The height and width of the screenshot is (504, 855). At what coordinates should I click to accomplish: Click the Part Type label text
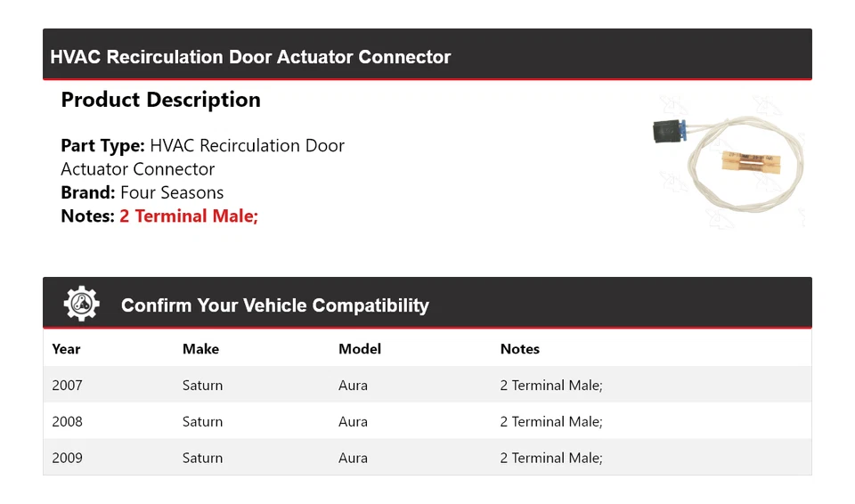coord(102,146)
